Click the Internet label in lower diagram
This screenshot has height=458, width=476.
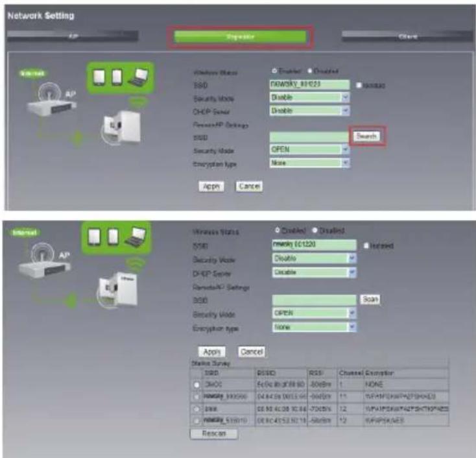25,233
